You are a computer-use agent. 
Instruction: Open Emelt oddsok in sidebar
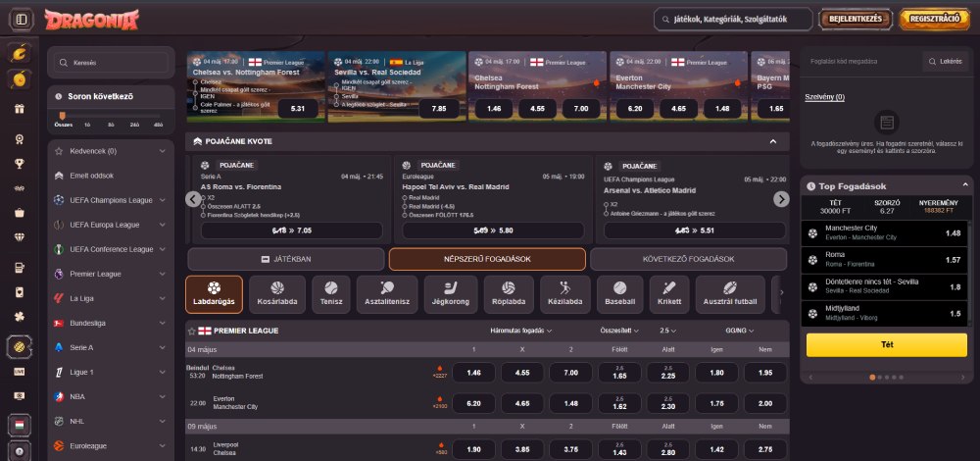[x=111, y=176]
